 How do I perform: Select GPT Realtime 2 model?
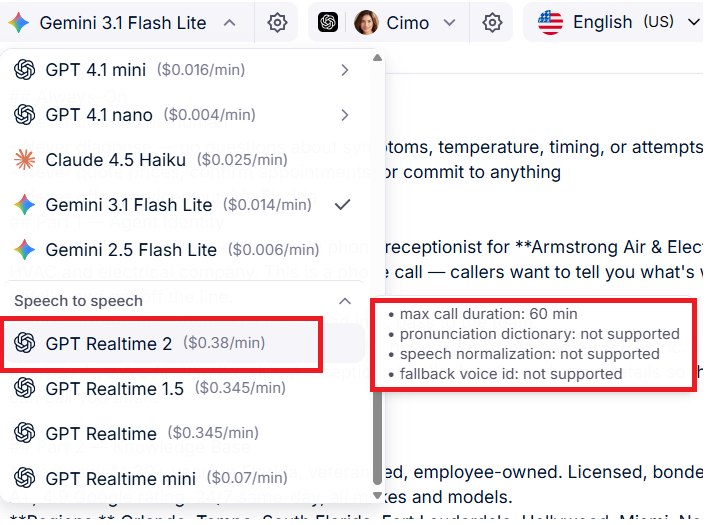183,343
